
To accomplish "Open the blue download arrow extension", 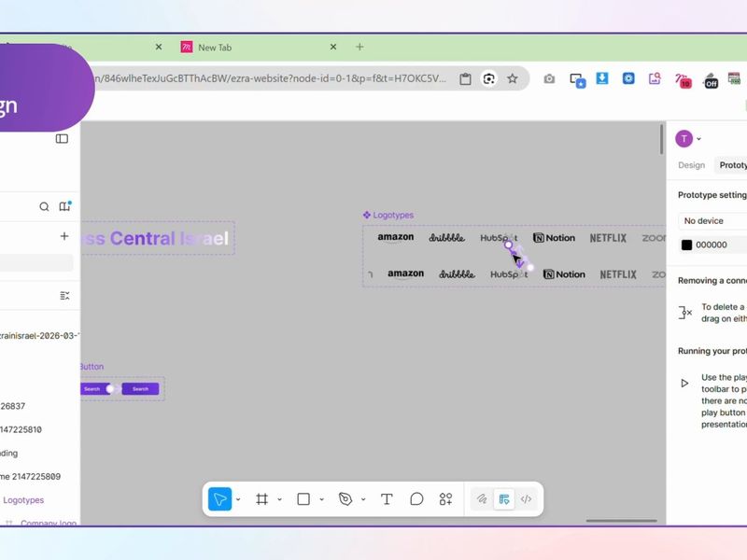I will pyautogui.click(x=602, y=78).
